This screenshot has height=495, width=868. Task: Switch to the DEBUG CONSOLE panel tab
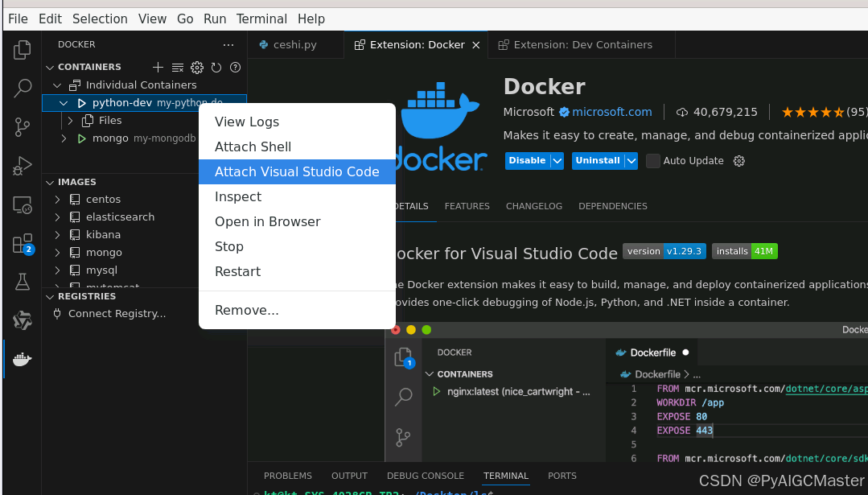coord(425,476)
